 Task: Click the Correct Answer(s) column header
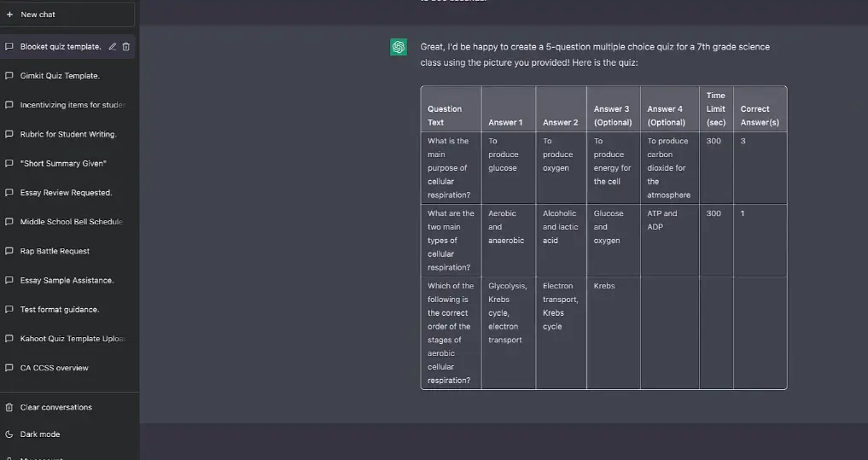(x=755, y=115)
